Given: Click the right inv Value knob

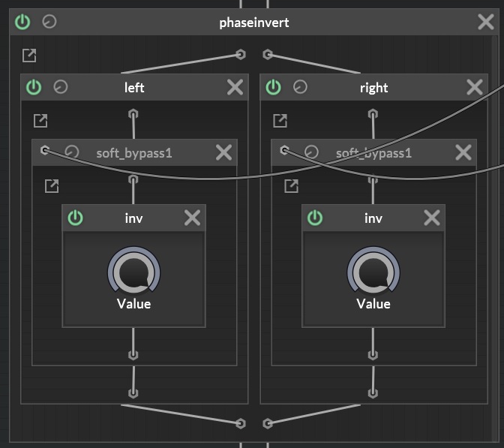Looking at the screenshot, I should (x=373, y=270).
